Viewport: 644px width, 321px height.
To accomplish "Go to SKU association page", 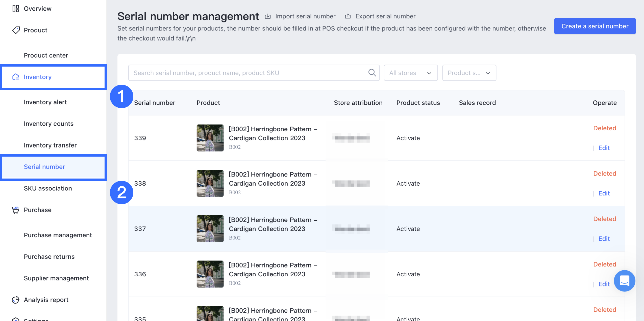I will pos(48,188).
